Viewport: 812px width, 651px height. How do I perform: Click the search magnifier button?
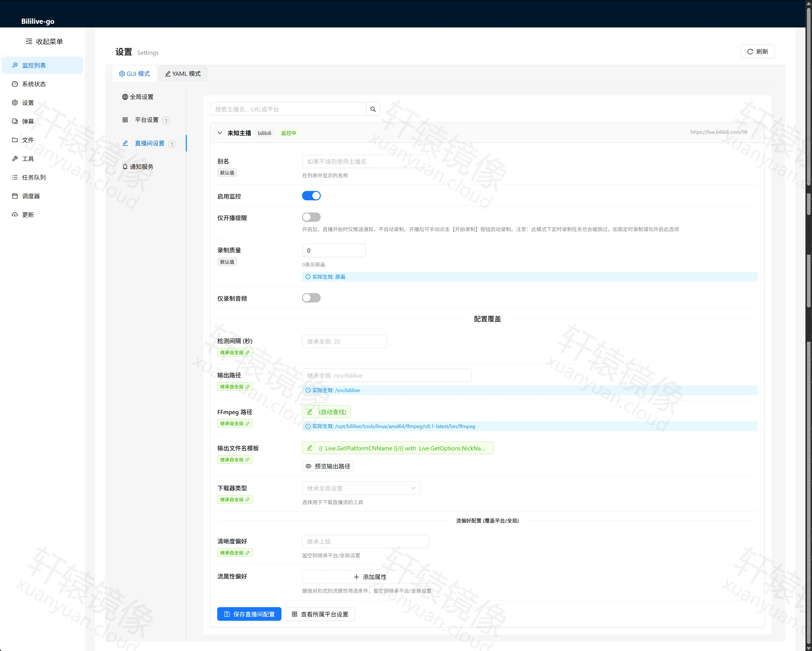373,109
